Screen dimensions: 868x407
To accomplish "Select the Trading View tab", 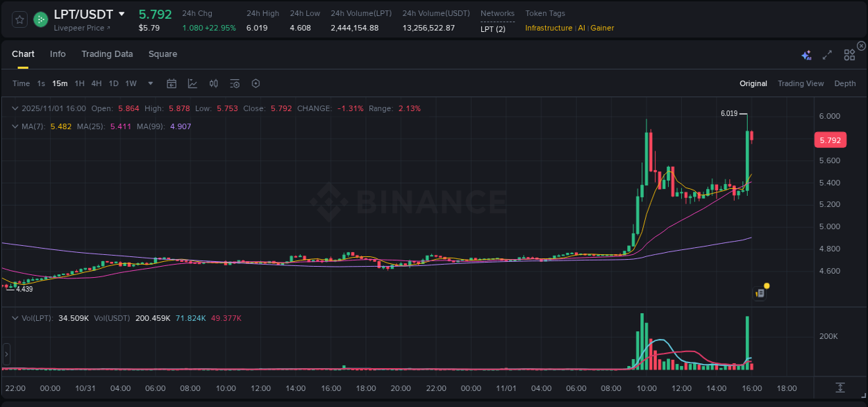I will (801, 83).
